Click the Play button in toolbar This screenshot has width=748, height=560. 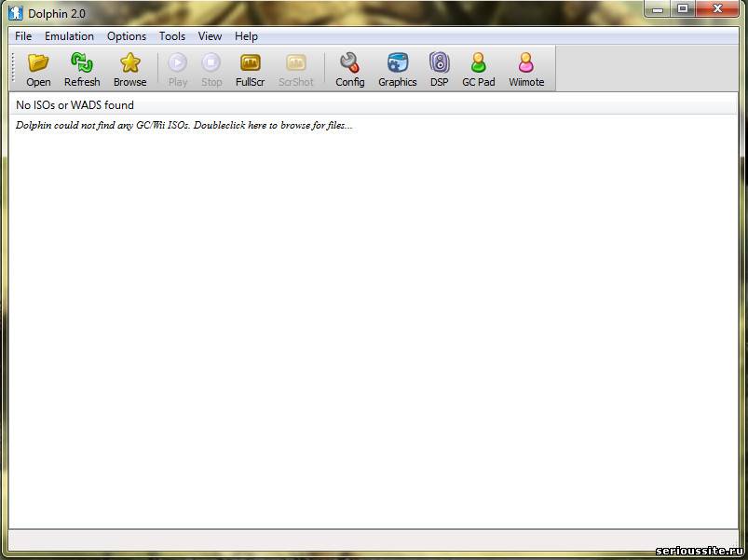pos(178,70)
